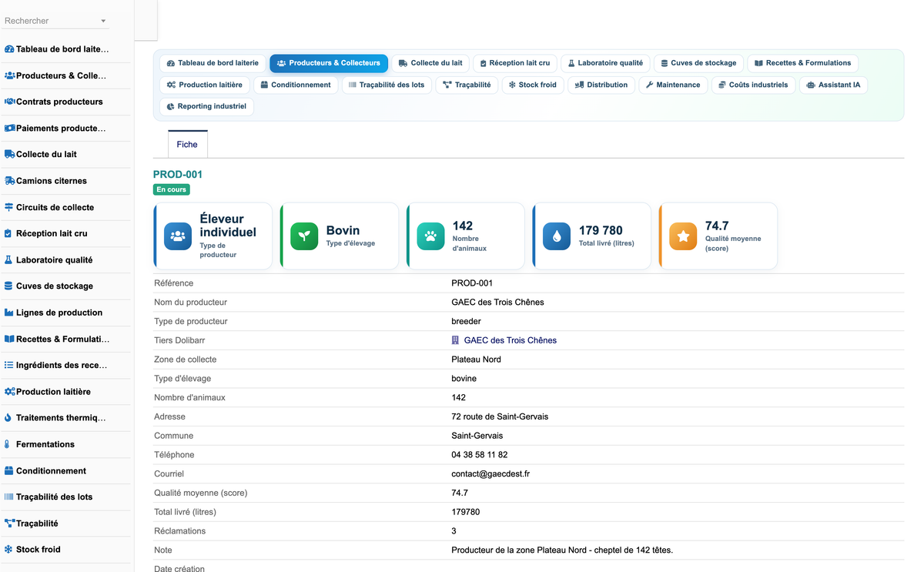Click the Traçabilité des lots barcode icon in sidebar
This screenshot has height=572, width=924.
coord(9,497)
